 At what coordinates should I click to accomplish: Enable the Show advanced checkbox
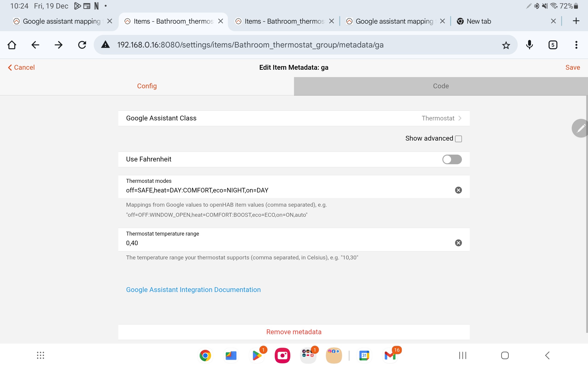pos(458,139)
